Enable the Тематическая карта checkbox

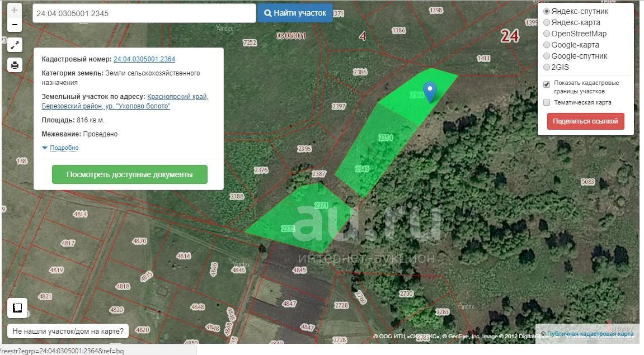[x=547, y=102]
